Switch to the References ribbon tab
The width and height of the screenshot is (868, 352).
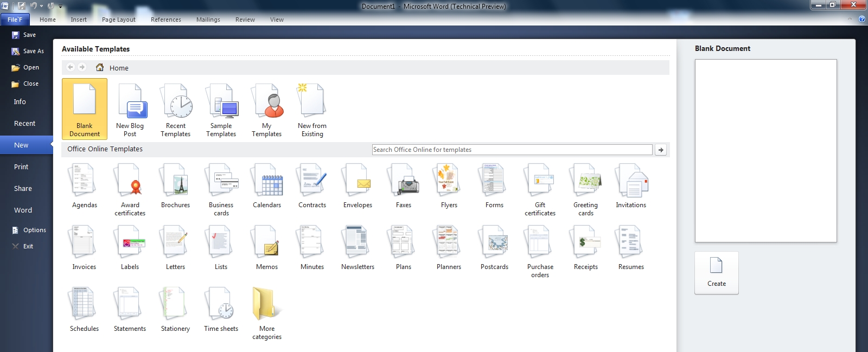(166, 20)
